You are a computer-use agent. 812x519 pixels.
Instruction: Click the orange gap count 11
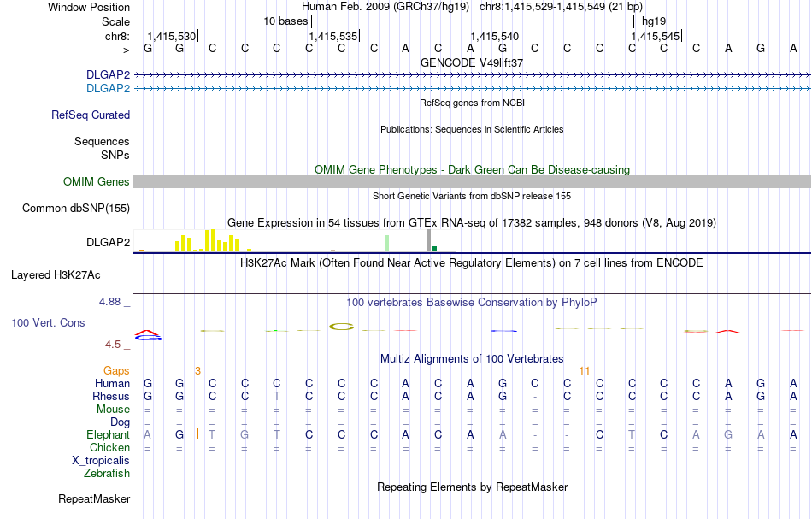tap(584, 371)
